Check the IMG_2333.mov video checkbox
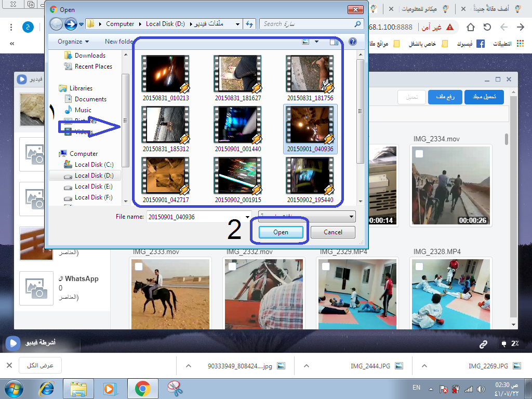532x399 pixels. coord(139,267)
